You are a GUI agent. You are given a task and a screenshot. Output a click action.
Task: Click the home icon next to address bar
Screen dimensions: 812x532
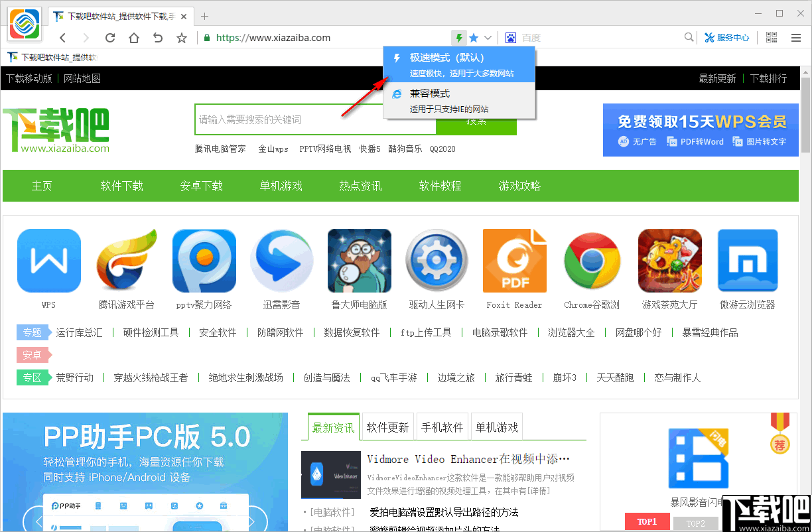[133, 38]
